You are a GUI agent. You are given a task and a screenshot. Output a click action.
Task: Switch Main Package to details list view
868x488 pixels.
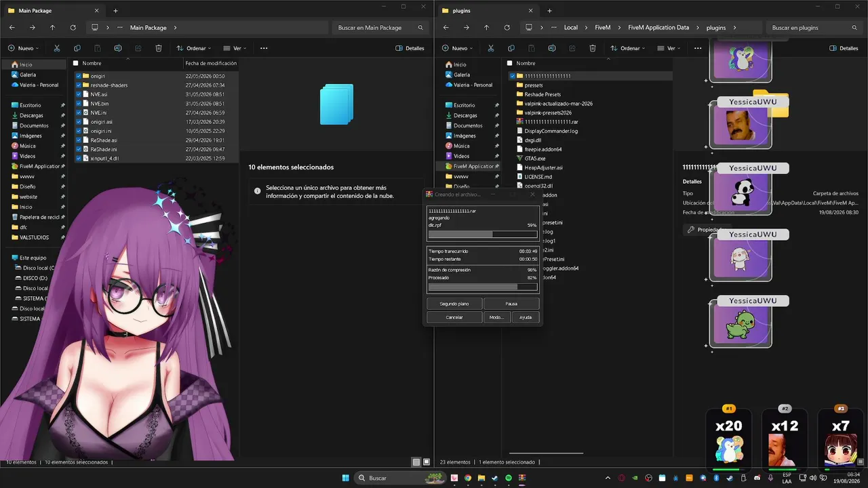[416, 462]
